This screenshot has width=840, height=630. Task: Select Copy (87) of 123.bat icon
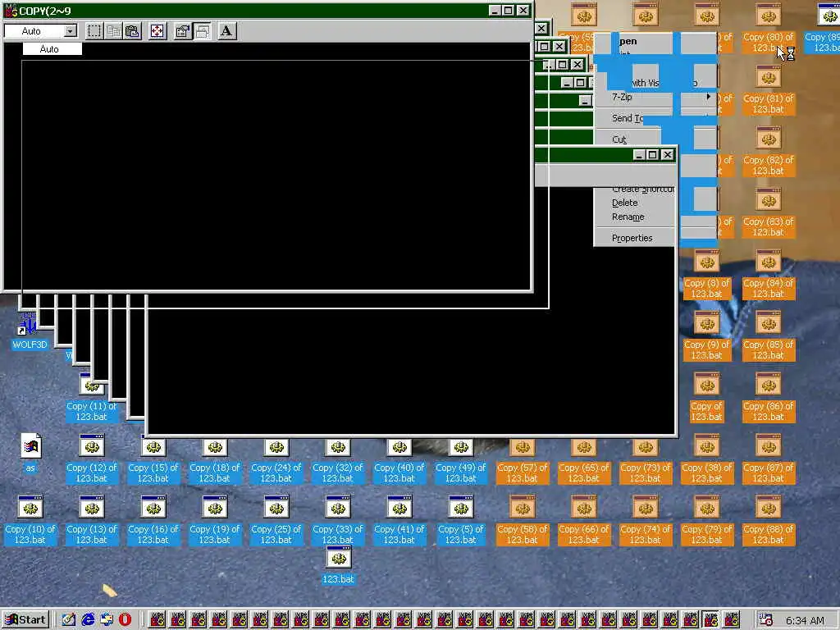(x=769, y=459)
